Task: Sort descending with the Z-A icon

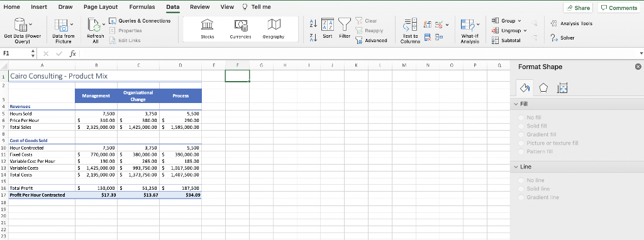Action: click(313, 38)
